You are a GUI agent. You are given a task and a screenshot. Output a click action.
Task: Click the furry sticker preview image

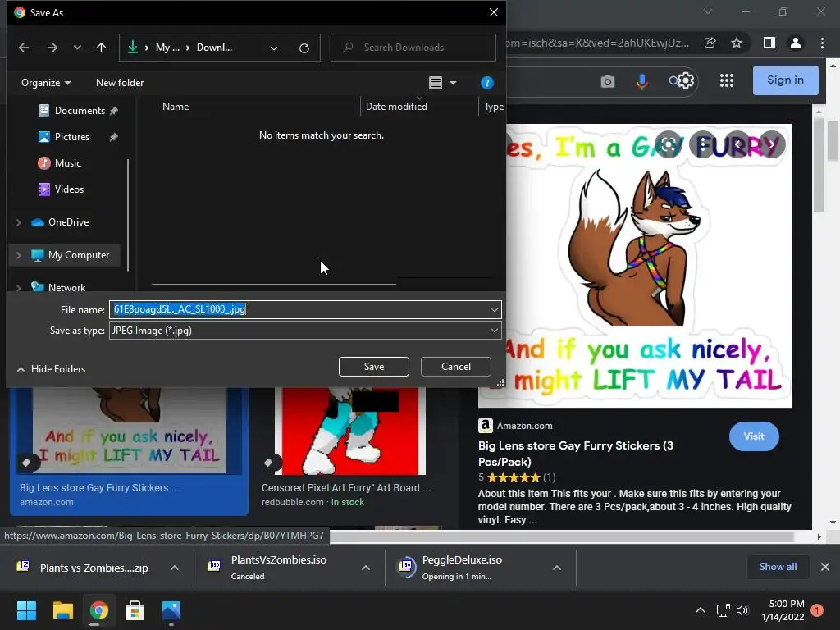point(636,266)
